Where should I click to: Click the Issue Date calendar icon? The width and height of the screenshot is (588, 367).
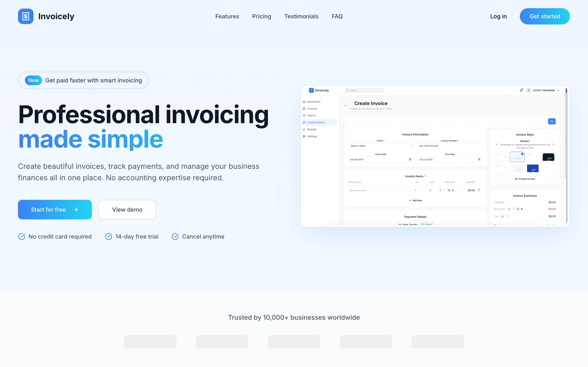[x=410, y=159]
